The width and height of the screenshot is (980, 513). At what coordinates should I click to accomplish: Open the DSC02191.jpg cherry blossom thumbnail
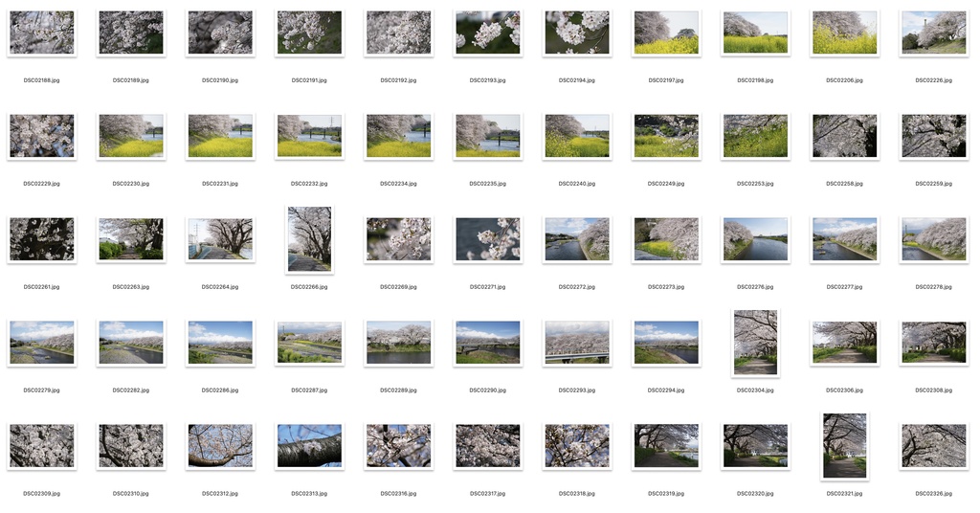[x=309, y=33]
